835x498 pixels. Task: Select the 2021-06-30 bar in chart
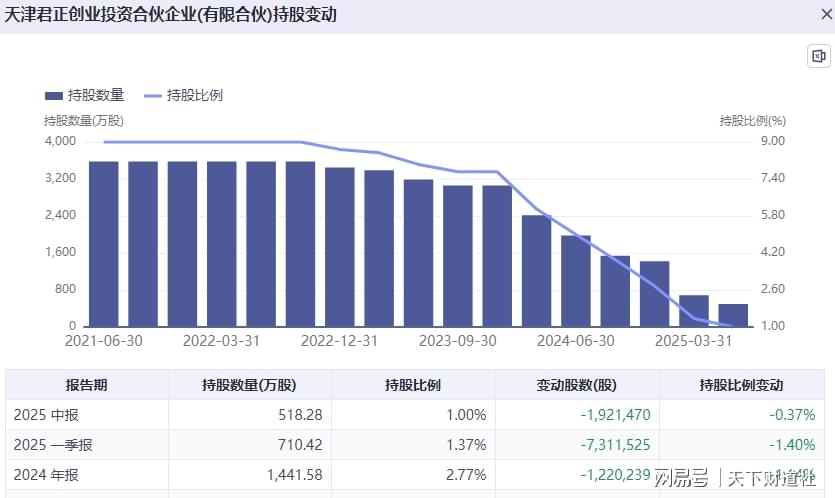pos(104,244)
